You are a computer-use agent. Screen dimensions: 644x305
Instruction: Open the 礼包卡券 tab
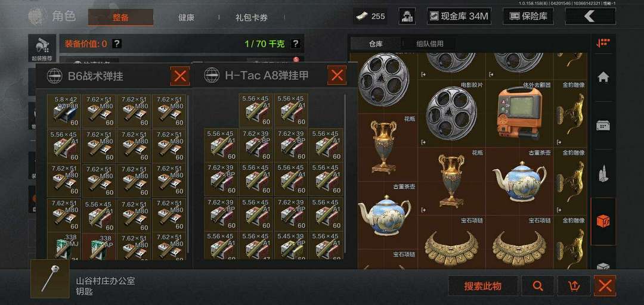click(x=252, y=18)
